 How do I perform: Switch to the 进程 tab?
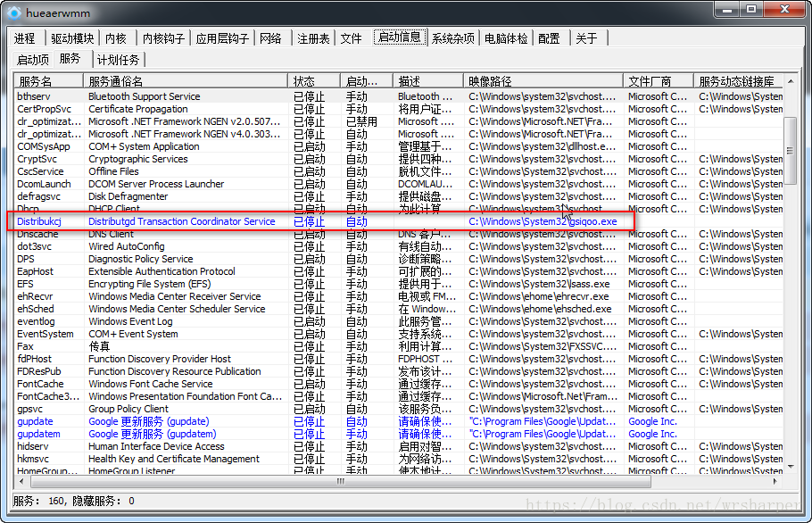(x=25, y=38)
